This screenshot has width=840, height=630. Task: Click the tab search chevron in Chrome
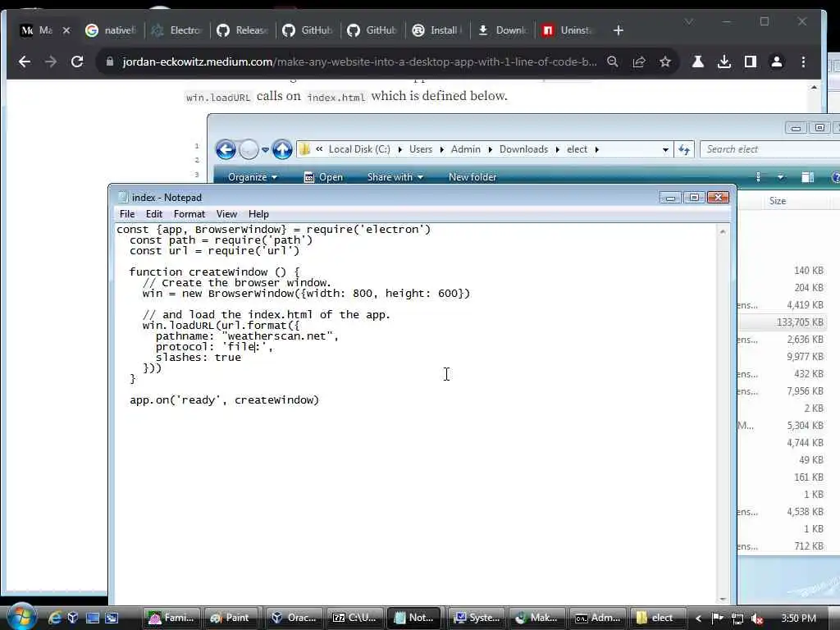click(689, 21)
